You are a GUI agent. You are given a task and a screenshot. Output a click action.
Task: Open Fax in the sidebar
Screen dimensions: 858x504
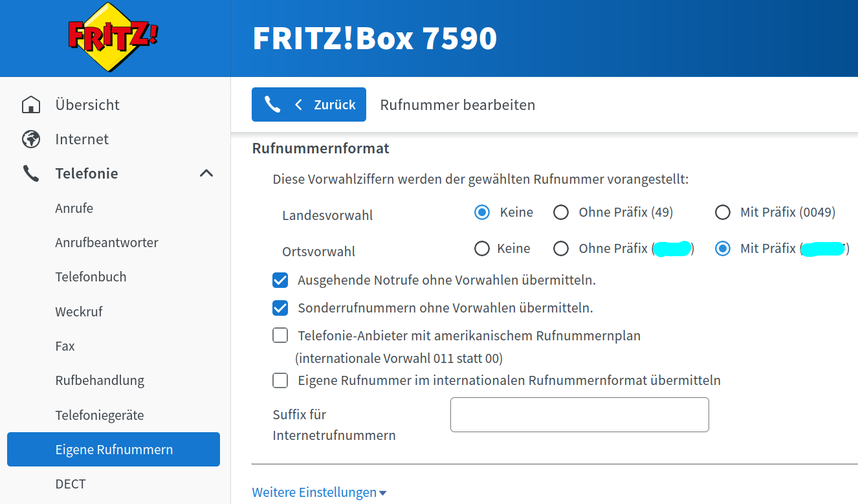tap(65, 346)
